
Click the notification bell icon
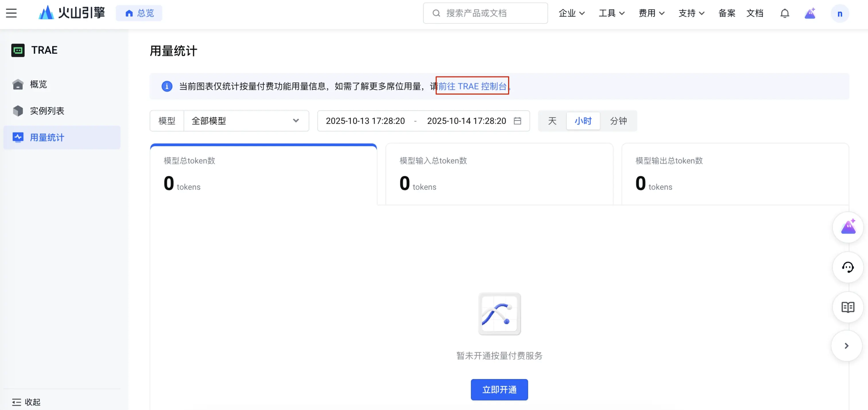pos(785,13)
